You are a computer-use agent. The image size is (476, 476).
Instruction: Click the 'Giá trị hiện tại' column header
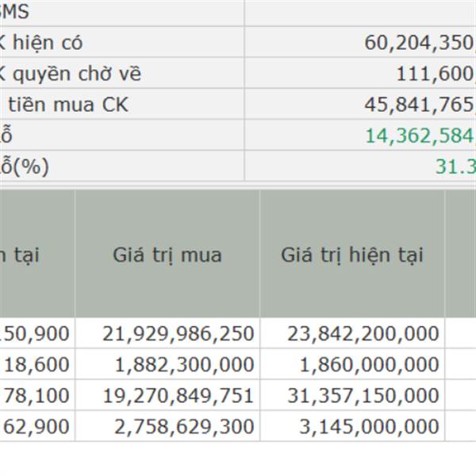pos(352,254)
